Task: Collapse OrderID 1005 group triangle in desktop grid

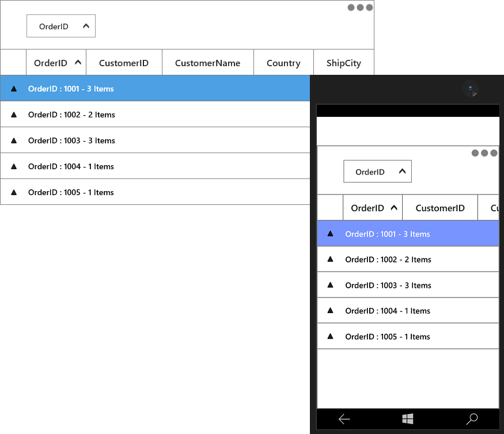Action: coord(14,192)
